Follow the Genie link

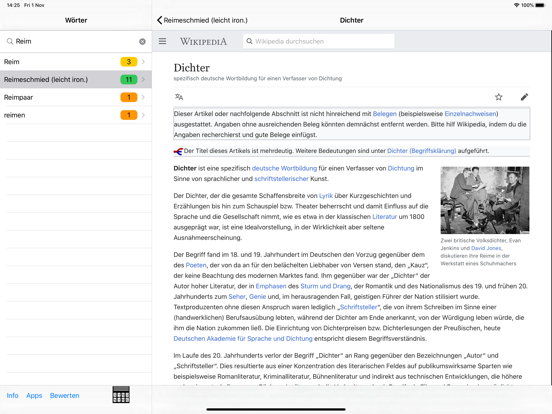[257, 296]
